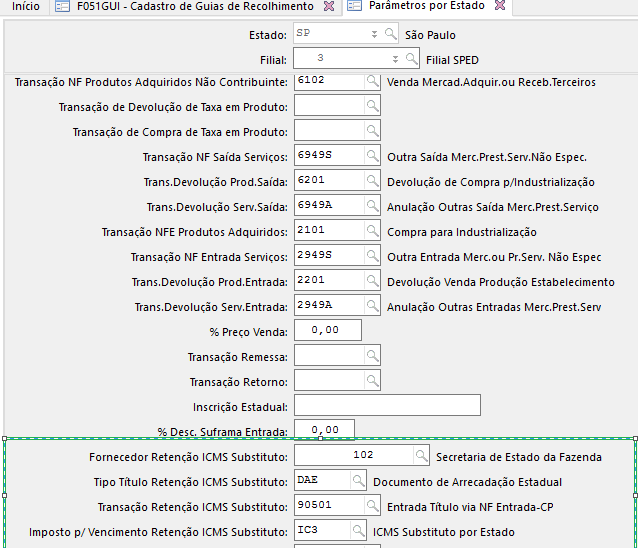Screen dimensions: 638x548
Task: Search Transação NFE Produtos Adquiridos
Action: (372, 231)
